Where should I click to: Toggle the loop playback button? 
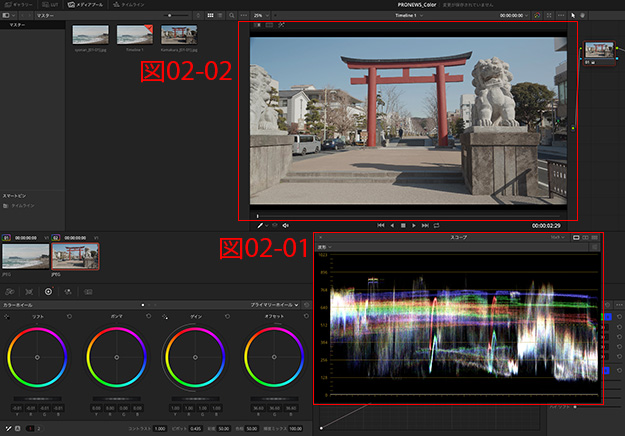coord(437,225)
